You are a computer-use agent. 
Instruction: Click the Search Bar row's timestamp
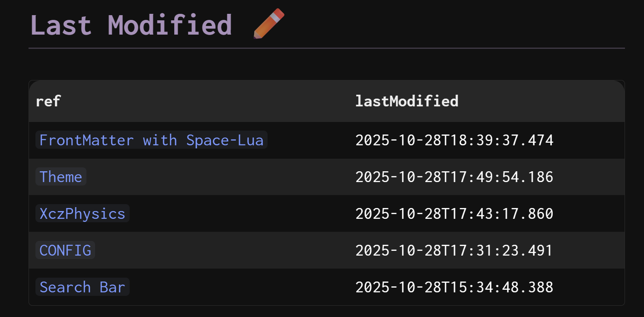coord(454,287)
